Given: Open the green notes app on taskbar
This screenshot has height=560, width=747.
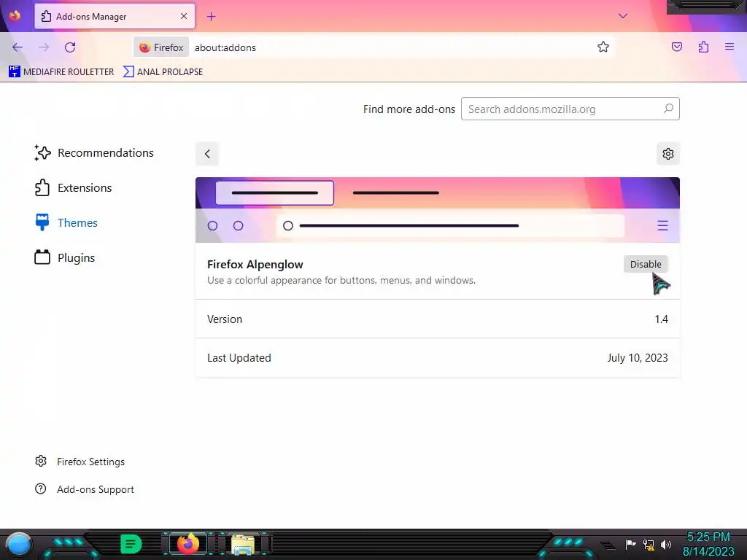Looking at the screenshot, I should coord(131,544).
